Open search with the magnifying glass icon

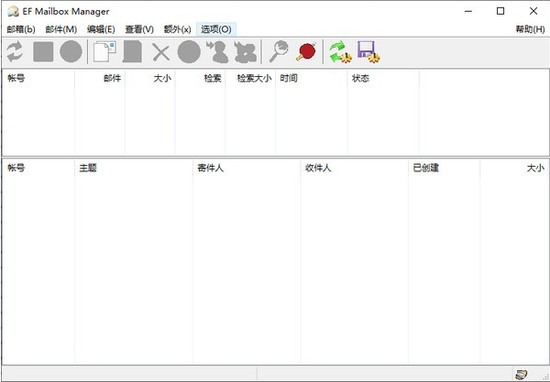(x=279, y=52)
